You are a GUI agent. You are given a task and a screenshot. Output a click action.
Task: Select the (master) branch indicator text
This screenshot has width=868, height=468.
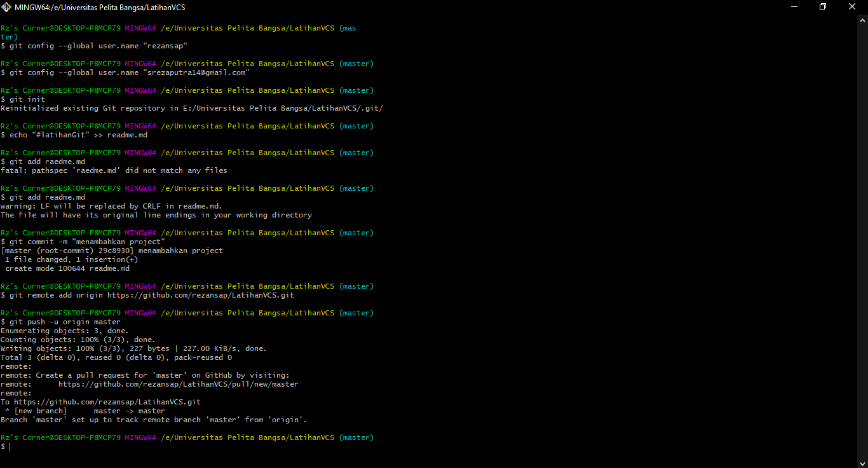click(356, 437)
